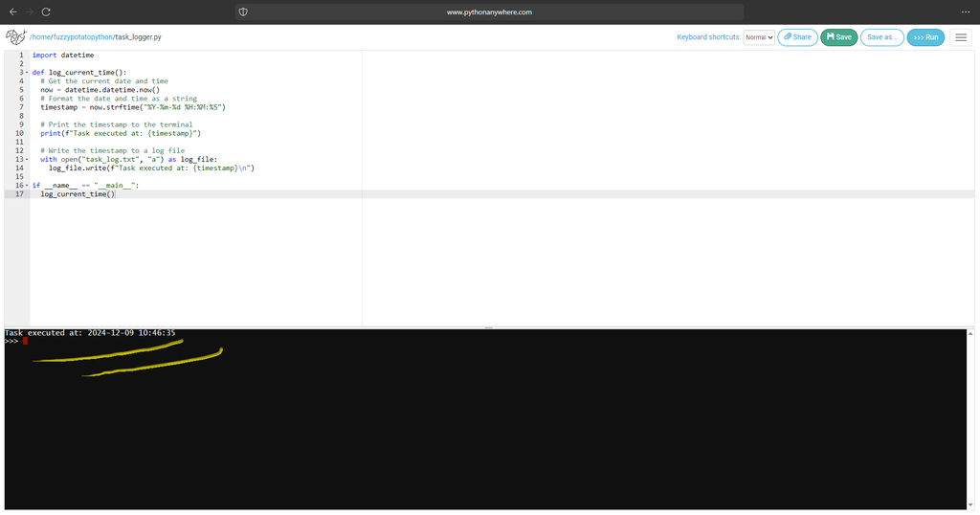Reload the page with the refresh icon
Viewport: 980px width, 515px height.
[x=46, y=11]
